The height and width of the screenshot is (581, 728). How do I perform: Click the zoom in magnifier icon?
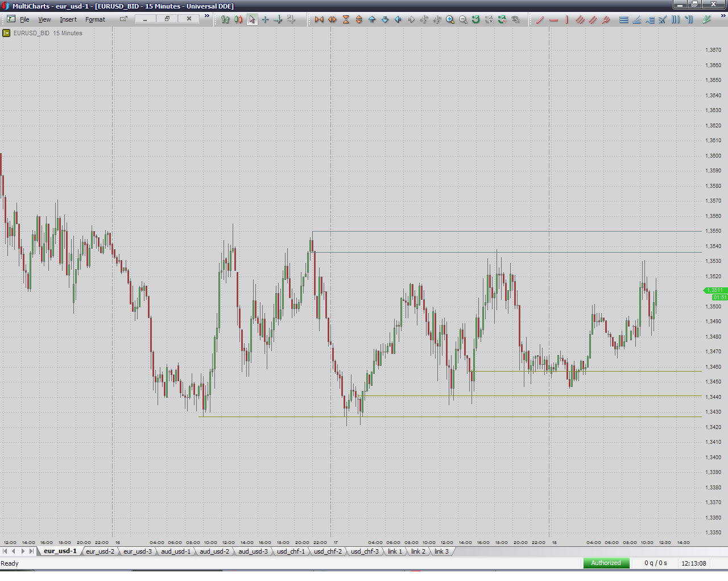(x=450, y=19)
